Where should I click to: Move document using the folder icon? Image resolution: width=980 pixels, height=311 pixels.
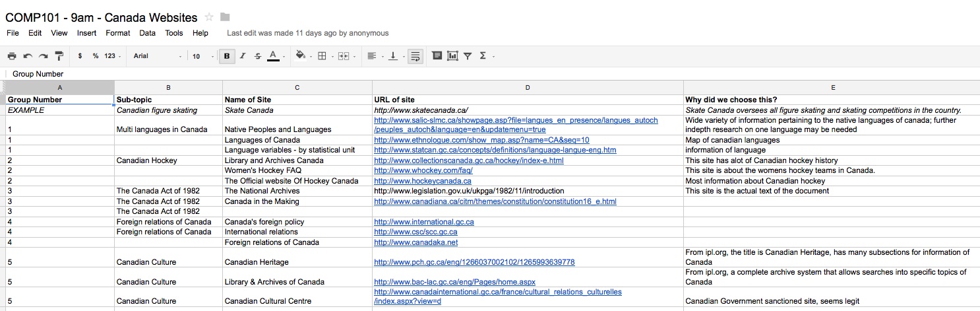(x=225, y=17)
